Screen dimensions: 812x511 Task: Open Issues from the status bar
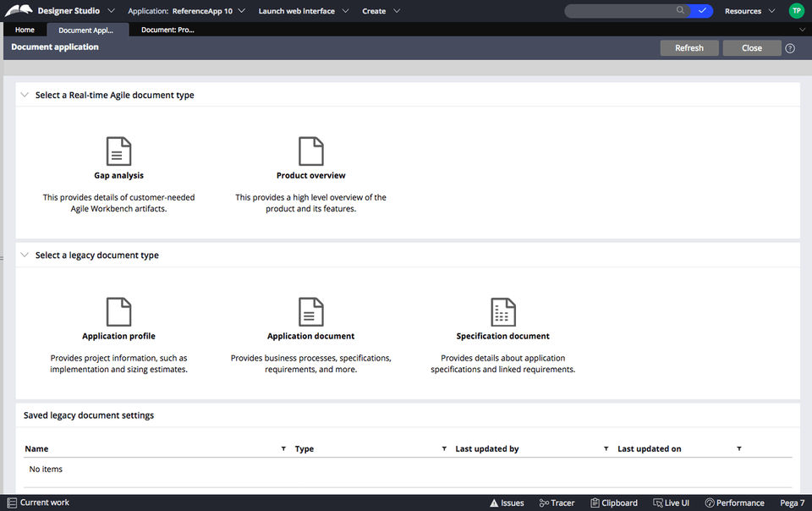point(507,503)
